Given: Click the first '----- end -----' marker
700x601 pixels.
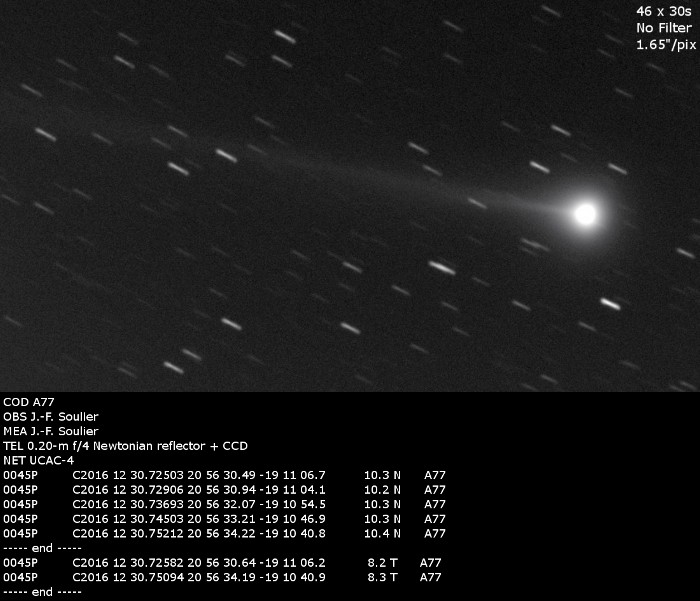Looking at the screenshot, I should (x=42, y=548).
